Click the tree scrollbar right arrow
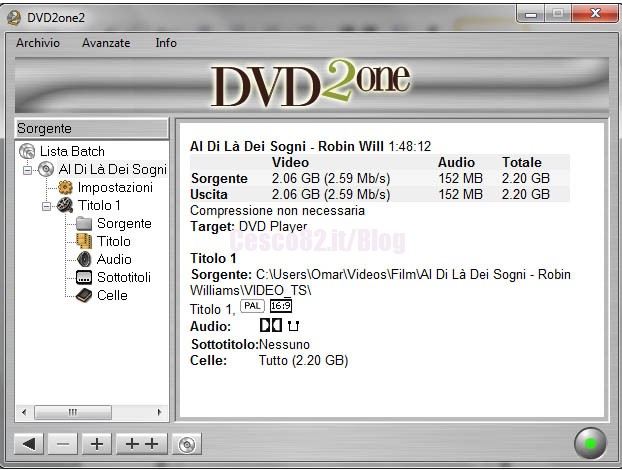The width and height of the screenshot is (622, 470). pos(159,412)
